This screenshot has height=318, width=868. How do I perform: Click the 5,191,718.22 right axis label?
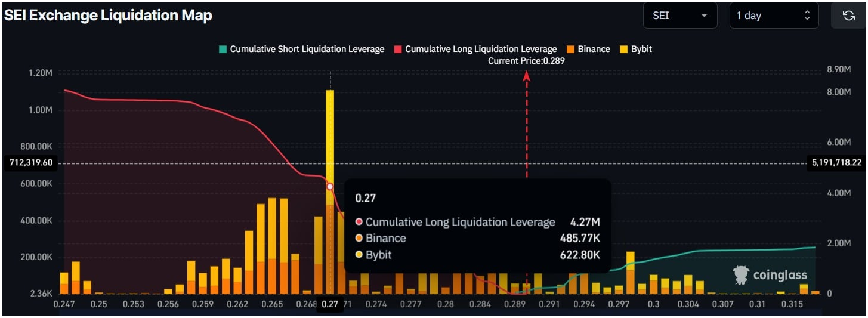tap(836, 163)
